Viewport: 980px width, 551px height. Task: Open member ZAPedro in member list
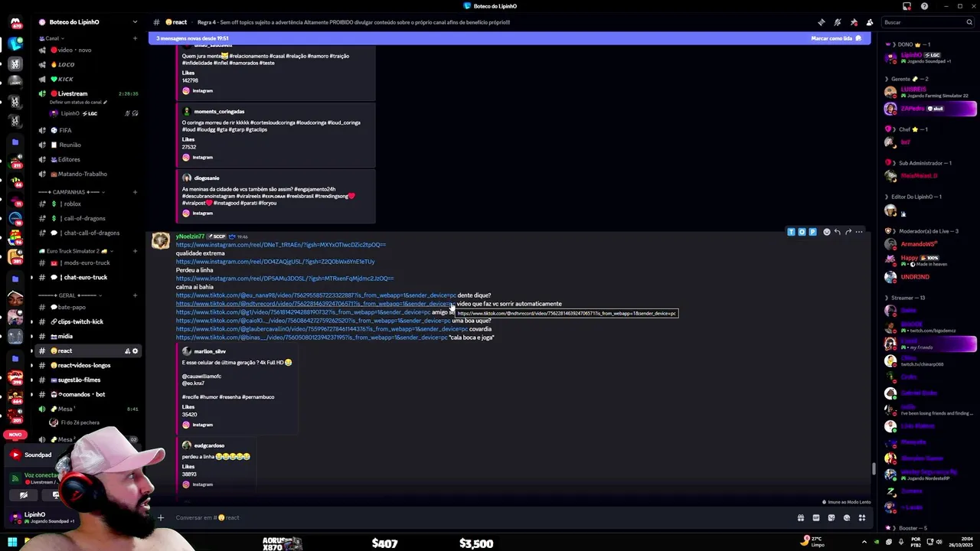(930, 109)
